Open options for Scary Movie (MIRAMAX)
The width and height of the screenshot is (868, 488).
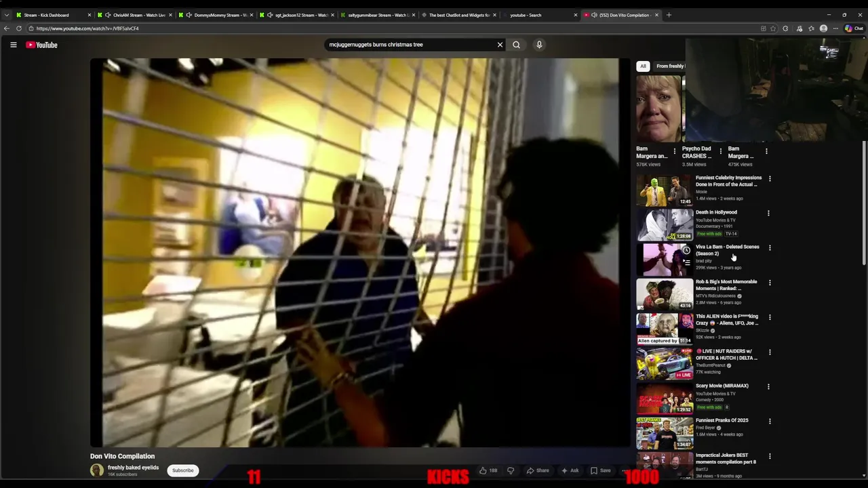point(768,386)
